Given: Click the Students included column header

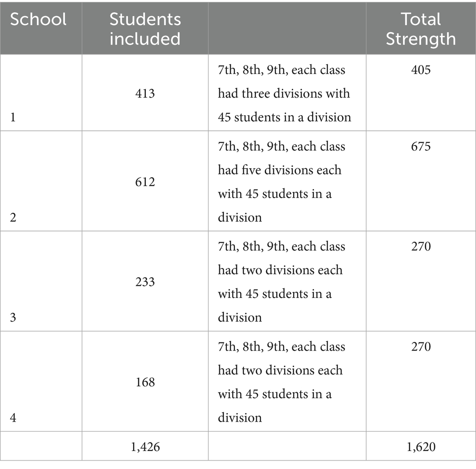Looking at the screenshot, I should click(145, 29).
